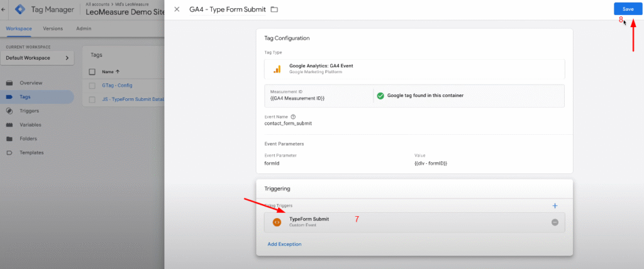Click the Tag Manager logo

coord(20,9)
